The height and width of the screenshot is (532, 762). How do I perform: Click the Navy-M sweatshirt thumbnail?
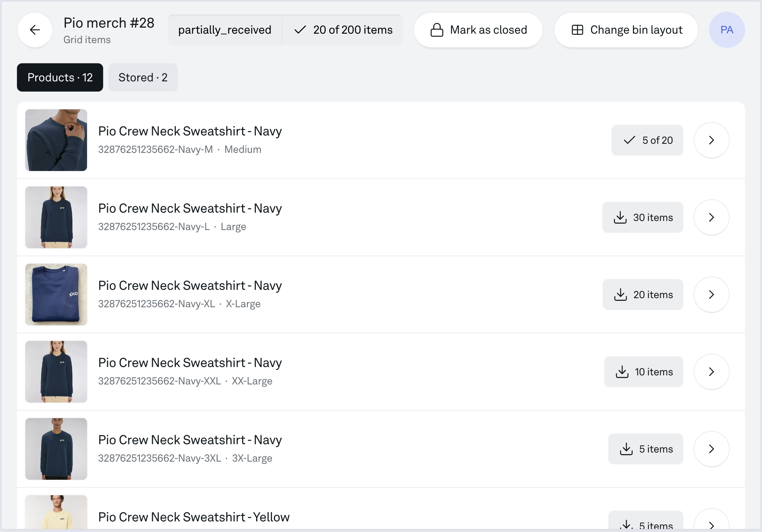pyautogui.click(x=56, y=140)
